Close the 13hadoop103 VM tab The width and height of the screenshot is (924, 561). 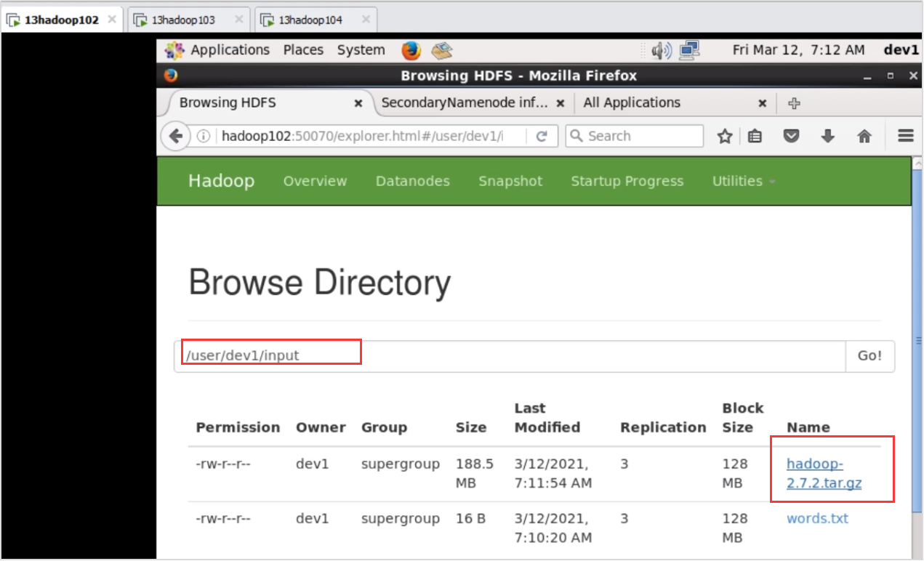(238, 20)
